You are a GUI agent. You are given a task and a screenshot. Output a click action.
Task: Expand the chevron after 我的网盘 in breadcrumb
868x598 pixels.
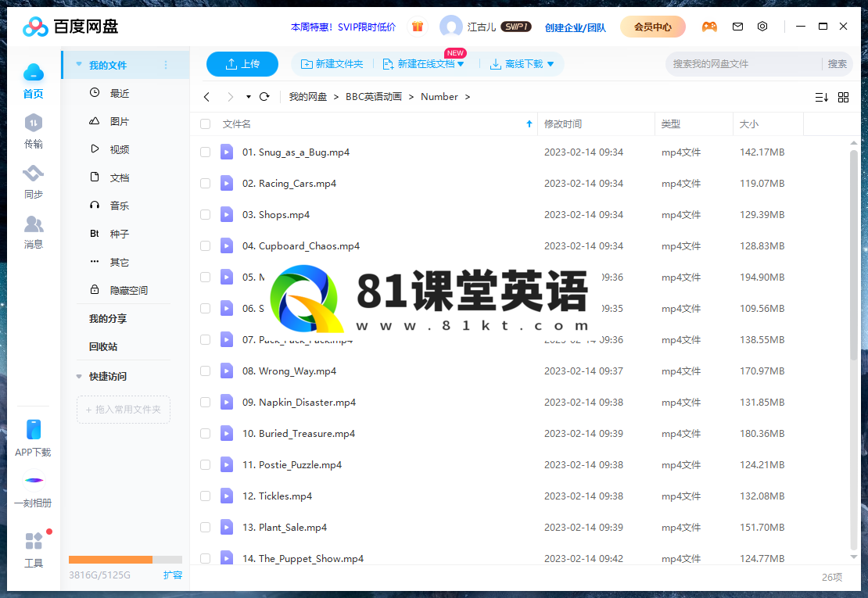tap(336, 97)
